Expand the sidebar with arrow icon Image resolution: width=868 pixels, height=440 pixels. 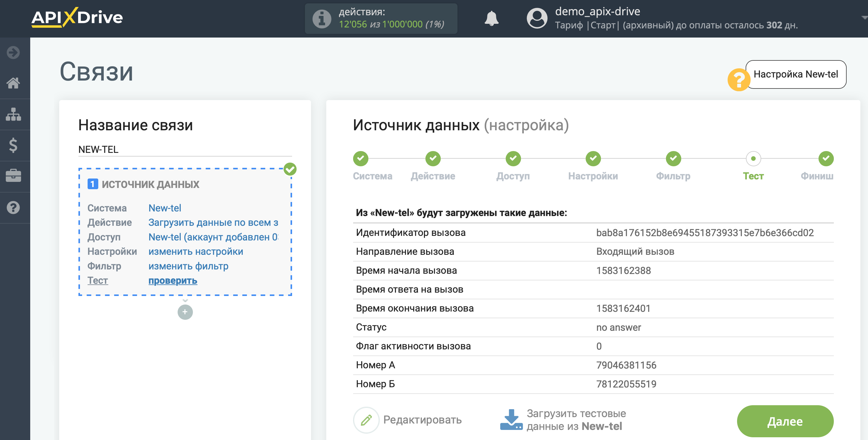pos(13,52)
